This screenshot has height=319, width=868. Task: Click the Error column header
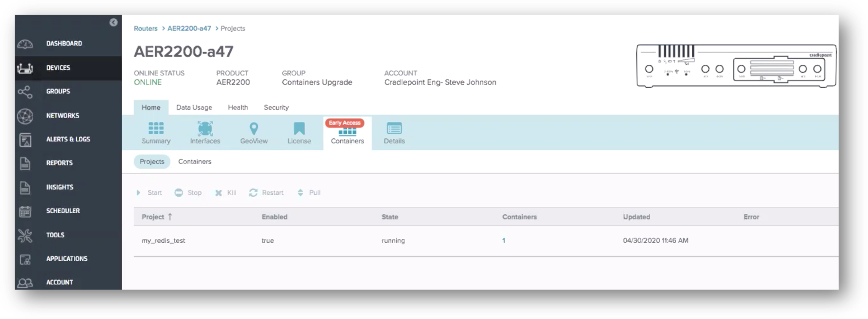tap(751, 217)
